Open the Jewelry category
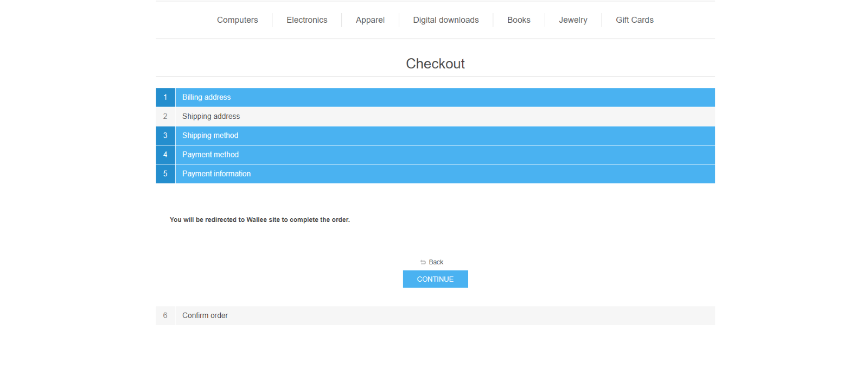868x368 pixels. [x=573, y=20]
